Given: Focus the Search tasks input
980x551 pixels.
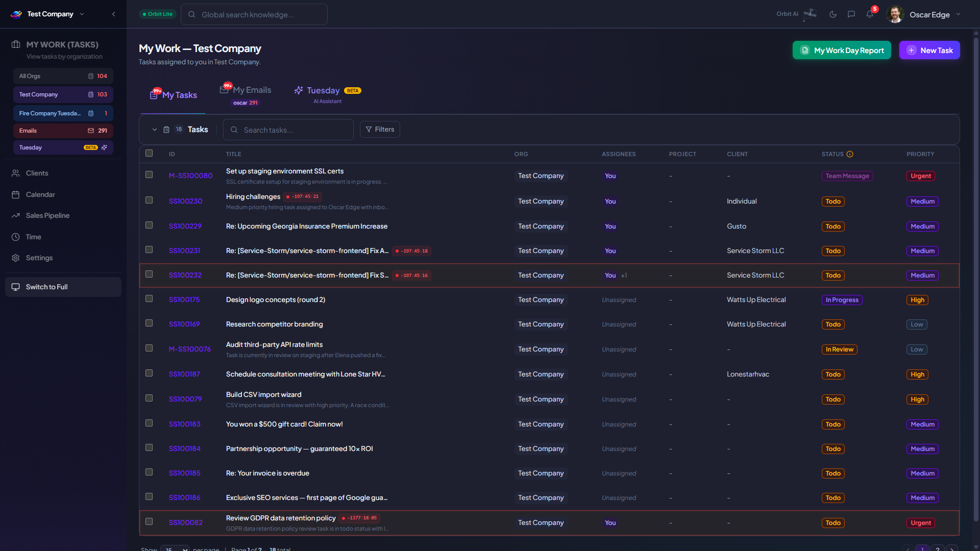Looking at the screenshot, I should [288, 130].
